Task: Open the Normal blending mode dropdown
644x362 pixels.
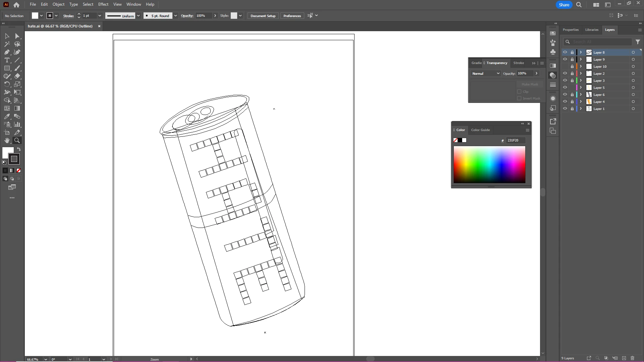Action: (486, 73)
